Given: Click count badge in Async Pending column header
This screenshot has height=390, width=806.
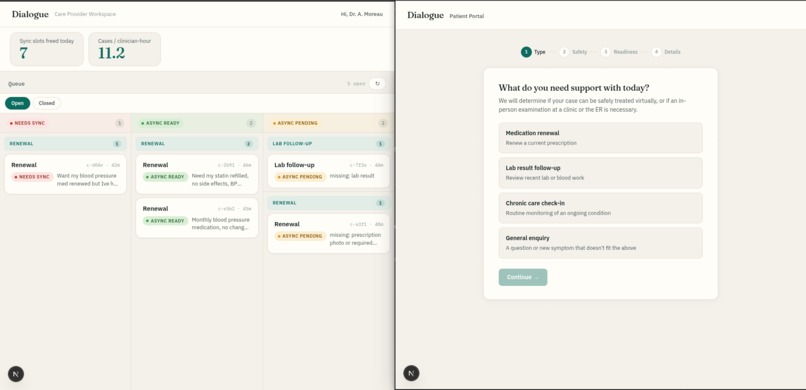Looking at the screenshot, I should [383, 123].
